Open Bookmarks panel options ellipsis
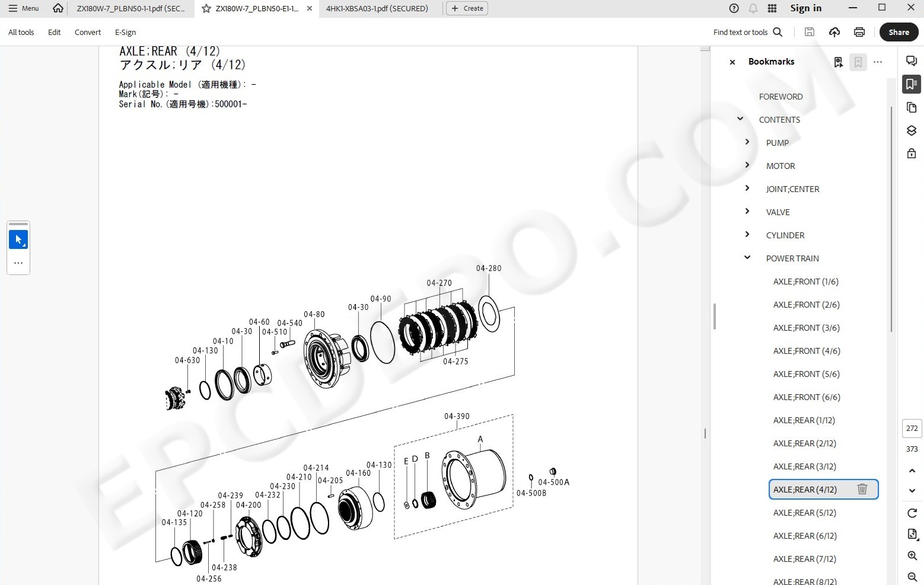Screen dimensions: 924x585 (878, 62)
